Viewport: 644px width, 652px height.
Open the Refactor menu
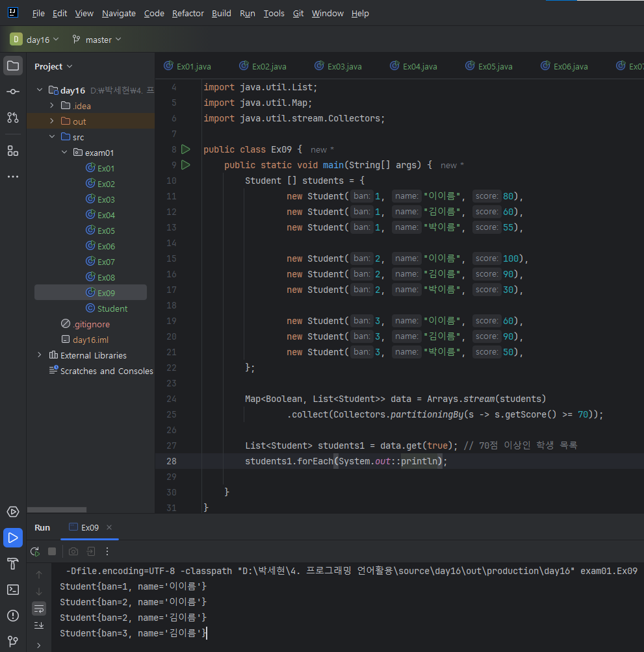click(188, 13)
